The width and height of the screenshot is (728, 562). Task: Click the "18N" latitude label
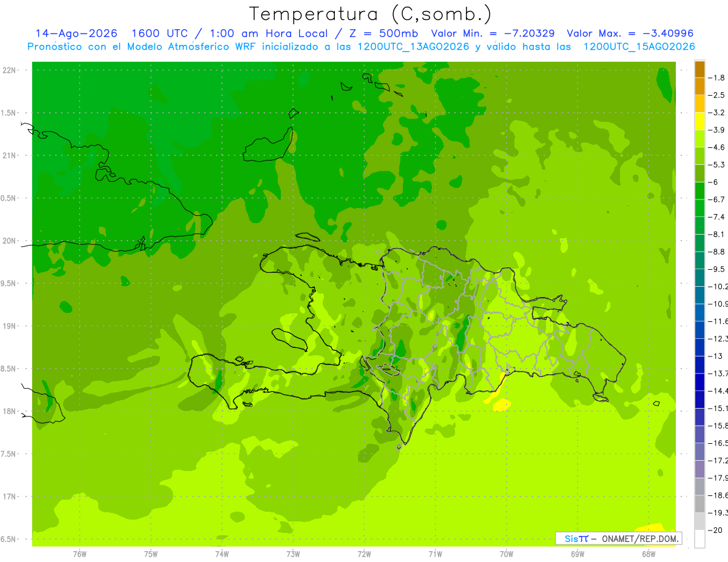[10, 411]
